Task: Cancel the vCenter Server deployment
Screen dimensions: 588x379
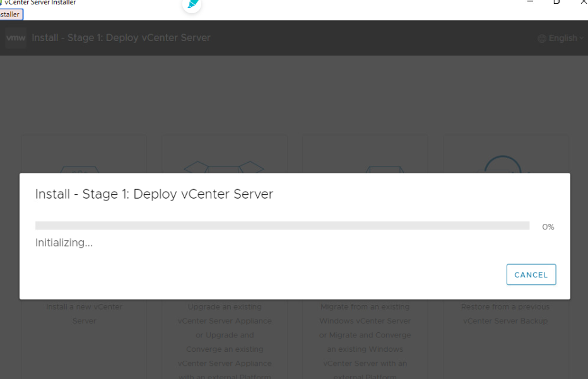Action: pos(531,274)
